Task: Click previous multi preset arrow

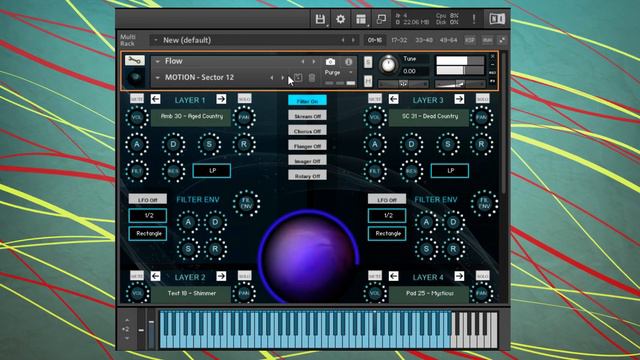Action: tap(343, 40)
